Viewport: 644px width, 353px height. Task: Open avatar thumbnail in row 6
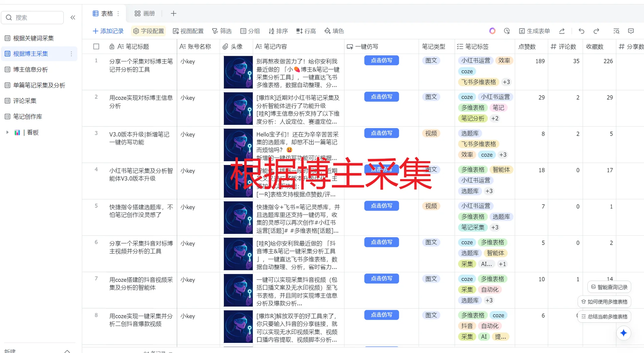(x=238, y=254)
